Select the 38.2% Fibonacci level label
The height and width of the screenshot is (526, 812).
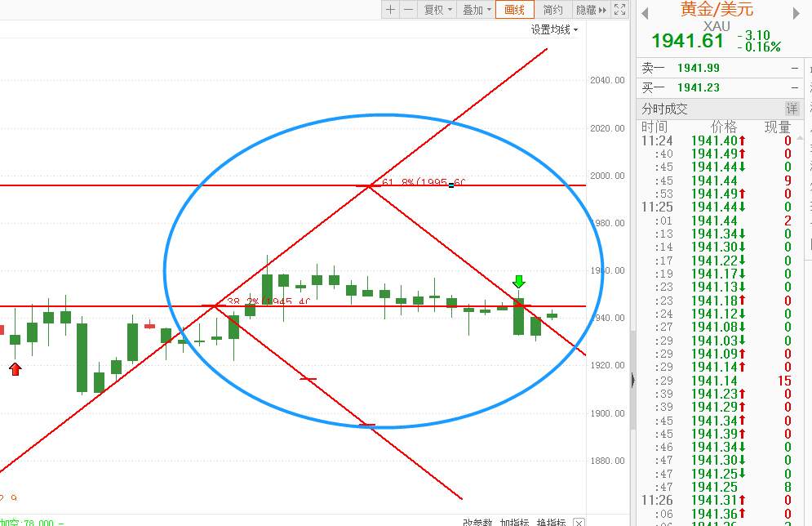coord(268,301)
